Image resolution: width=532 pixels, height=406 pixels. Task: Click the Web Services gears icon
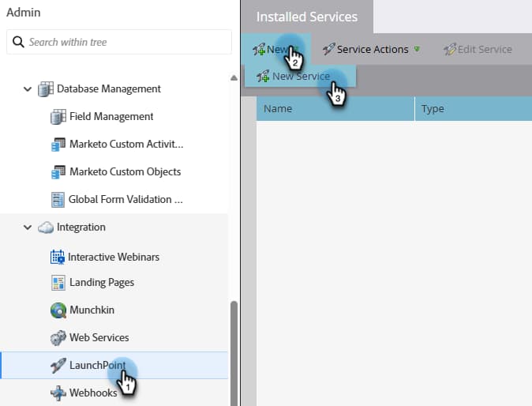click(x=58, y=338)
